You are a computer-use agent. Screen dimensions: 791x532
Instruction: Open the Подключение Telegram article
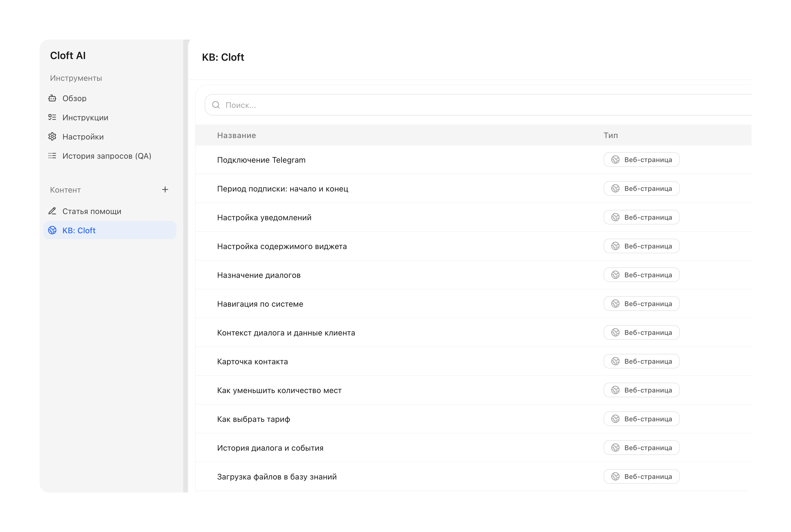[x=261, y=160]
